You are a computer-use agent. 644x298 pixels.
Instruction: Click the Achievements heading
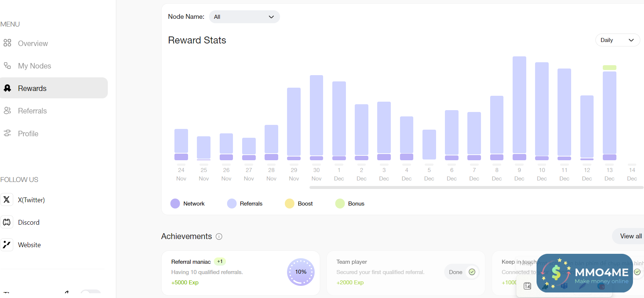[187, 236]
